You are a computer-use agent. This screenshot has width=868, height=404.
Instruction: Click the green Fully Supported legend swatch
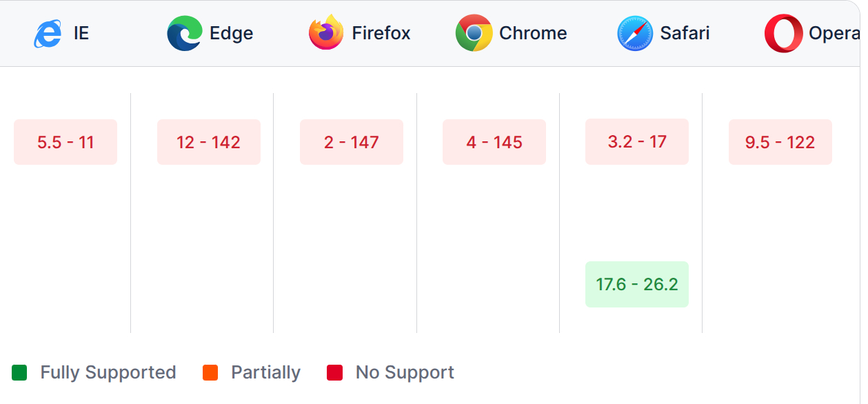click(19, 373)
